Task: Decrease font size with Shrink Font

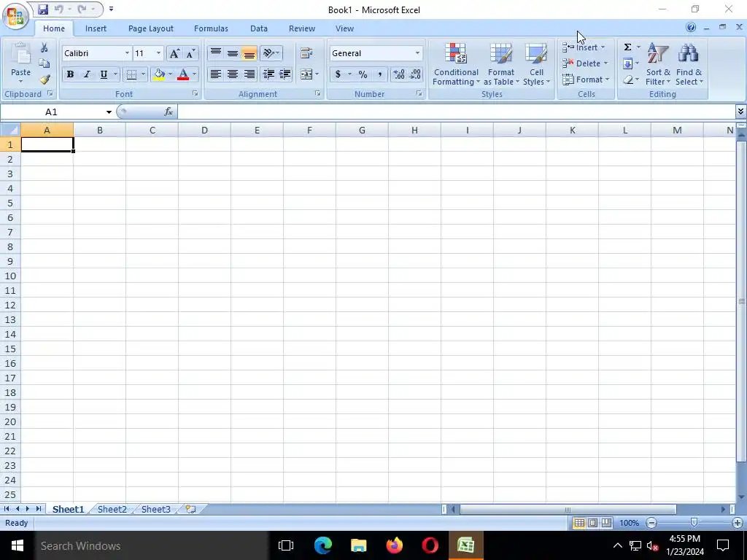Action: click(190, 53)
